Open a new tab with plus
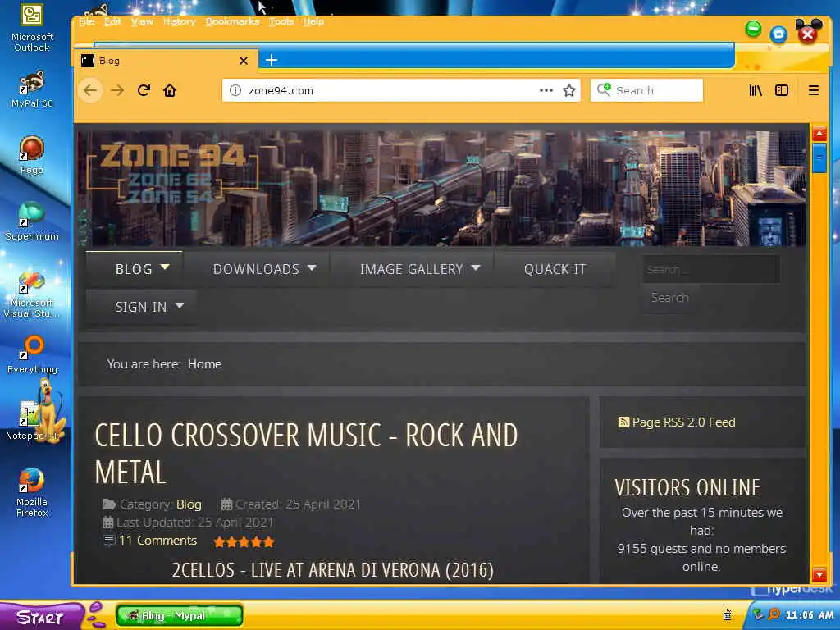The height and width of the screenshot is (630, 840). pyautogui.click(x=272, y=60)
